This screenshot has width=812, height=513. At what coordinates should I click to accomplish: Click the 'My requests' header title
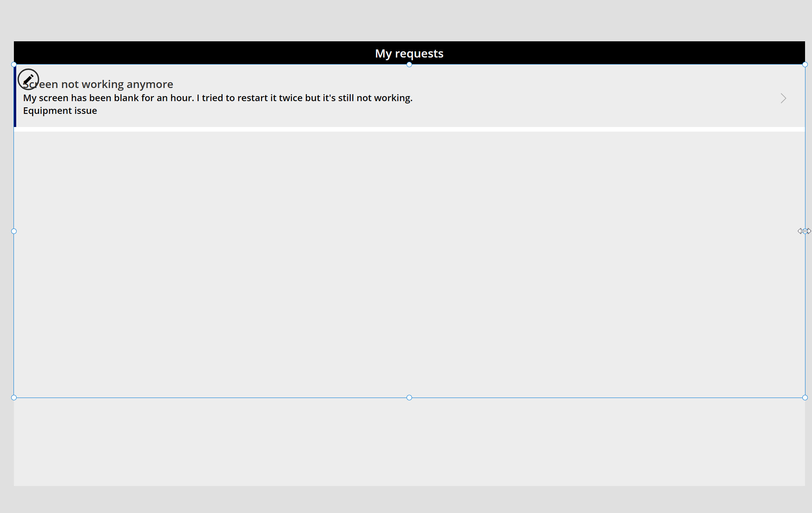coord(409,53)
